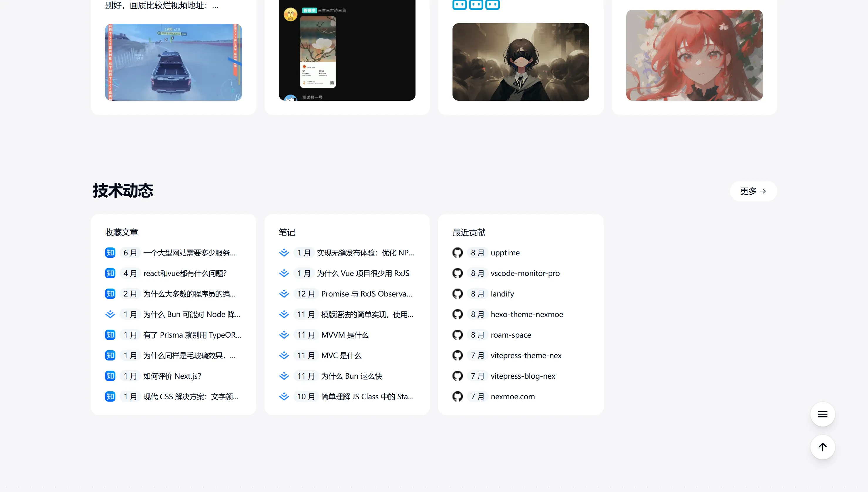Click the Zhihu icon beside 有了 Prisma 条目
Viewport: 868px width, 492px height.
click(110, 335)
